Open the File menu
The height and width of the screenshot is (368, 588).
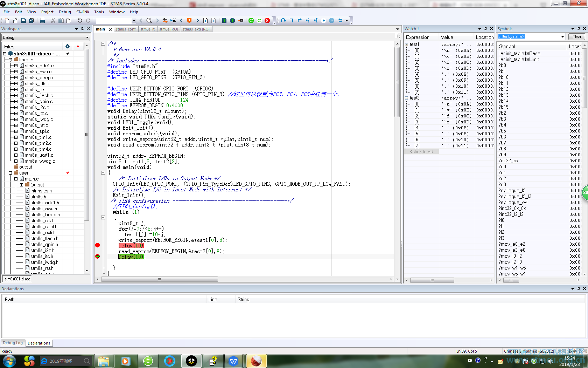[7, 12]
